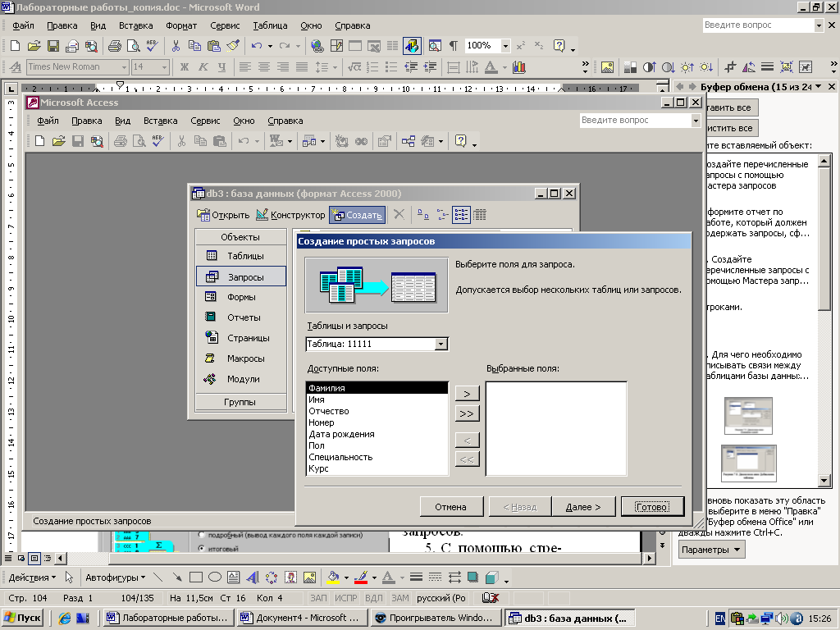840x630 pixels.
Task: Expand the Таблицы и запросы combo box
Action: [441, 344]
